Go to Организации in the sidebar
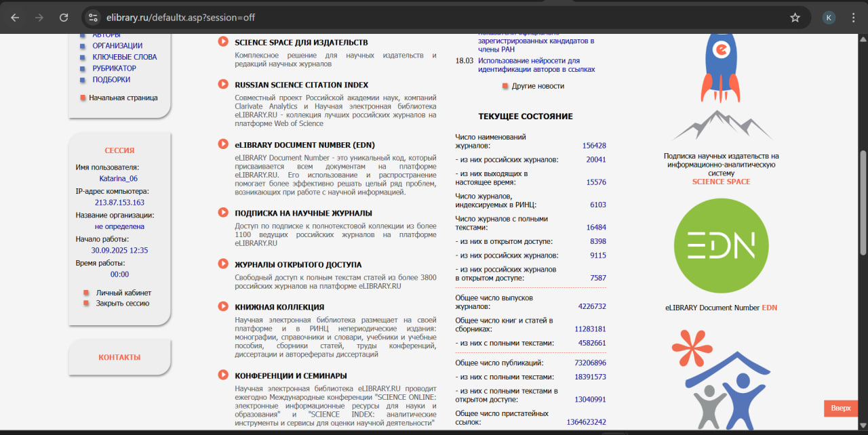The image size is (868, 435). [117, 46]
